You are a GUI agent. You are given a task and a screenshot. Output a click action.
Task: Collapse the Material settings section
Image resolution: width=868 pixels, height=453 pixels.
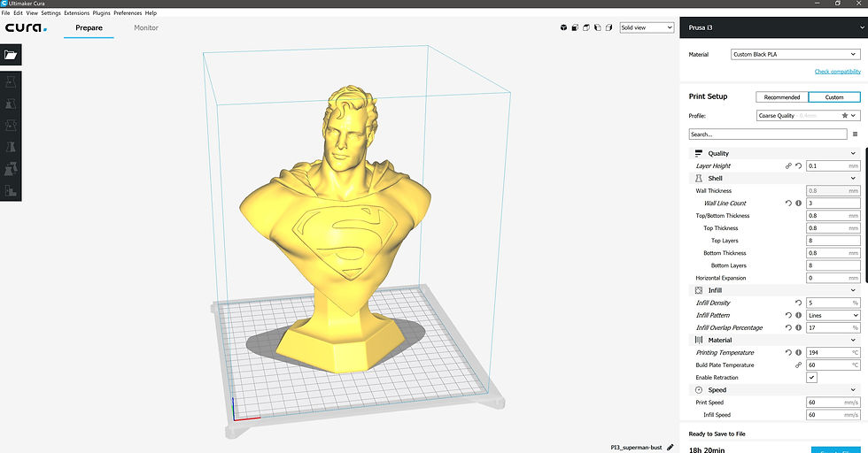click(775, 340)
